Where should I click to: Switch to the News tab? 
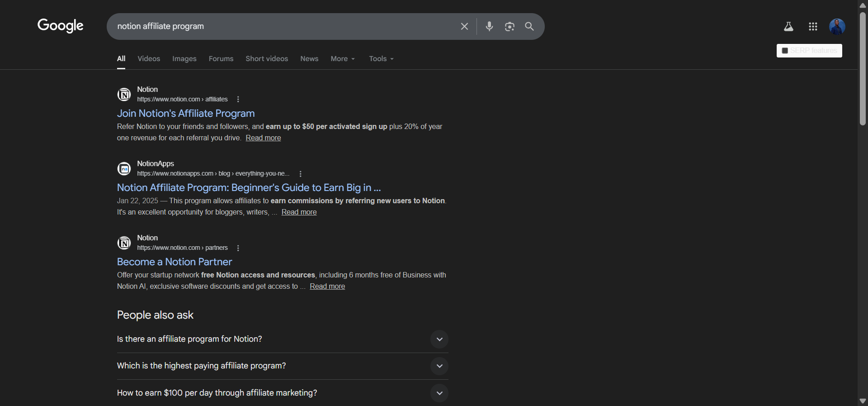click(x=309, y=59)
